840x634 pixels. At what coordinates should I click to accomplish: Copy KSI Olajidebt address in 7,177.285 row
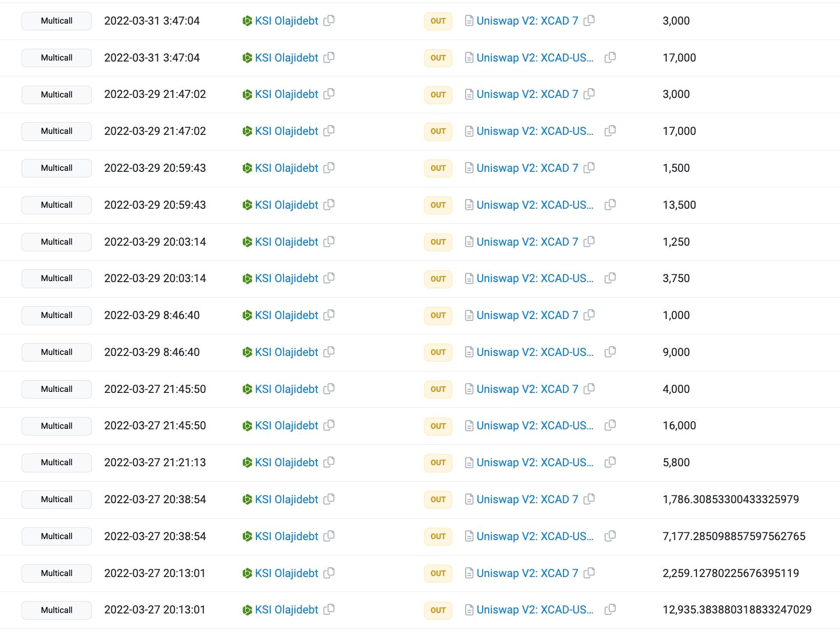(x=329, y=536)
